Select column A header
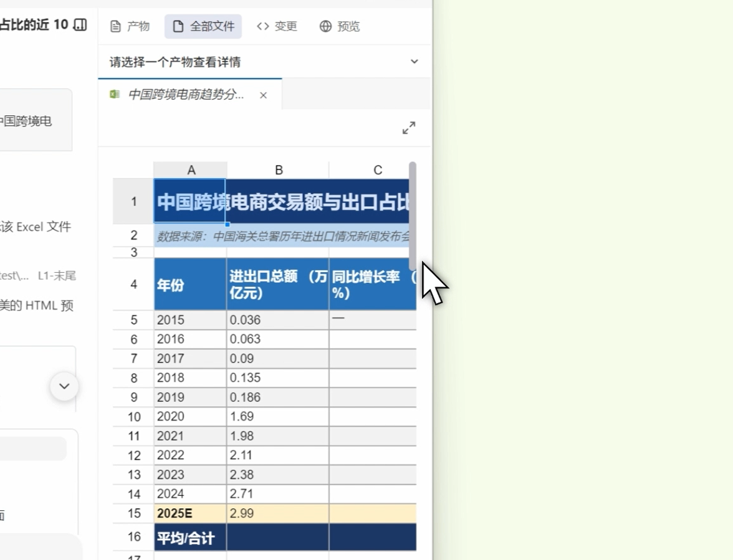The width and height of the screenshot is (733, 560). pyautogui.click(x=191, y=170)
